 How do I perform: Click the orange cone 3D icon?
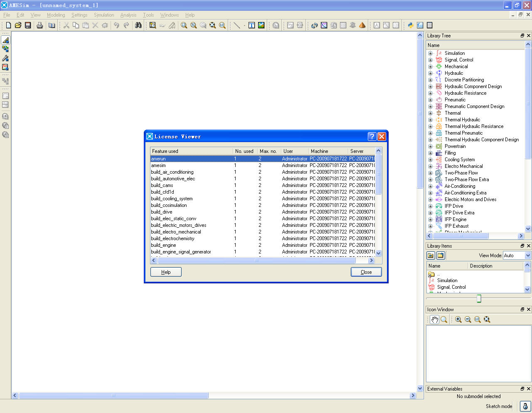tap(362, 25)
